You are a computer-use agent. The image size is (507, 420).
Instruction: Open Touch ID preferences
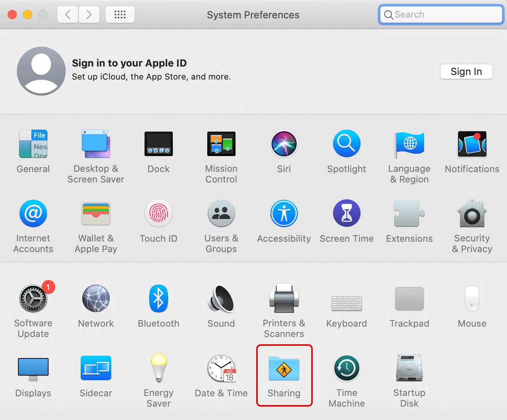(159, 213)
